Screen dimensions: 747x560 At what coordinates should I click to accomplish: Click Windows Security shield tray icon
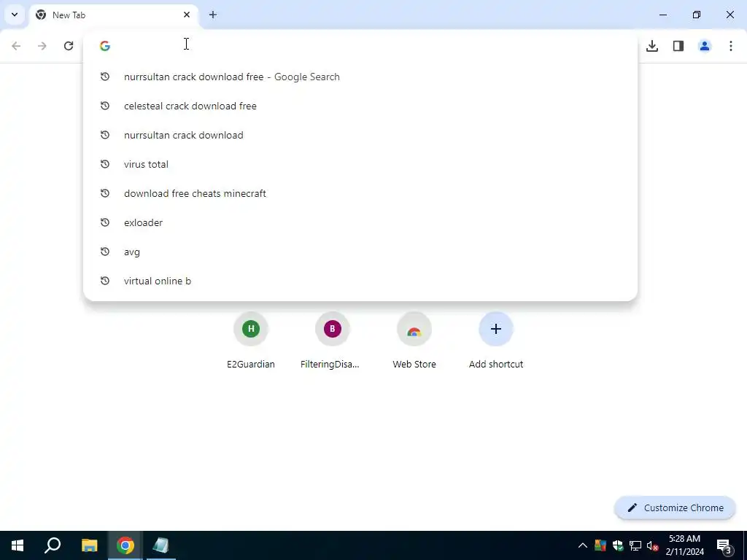[x=618, y=545]
